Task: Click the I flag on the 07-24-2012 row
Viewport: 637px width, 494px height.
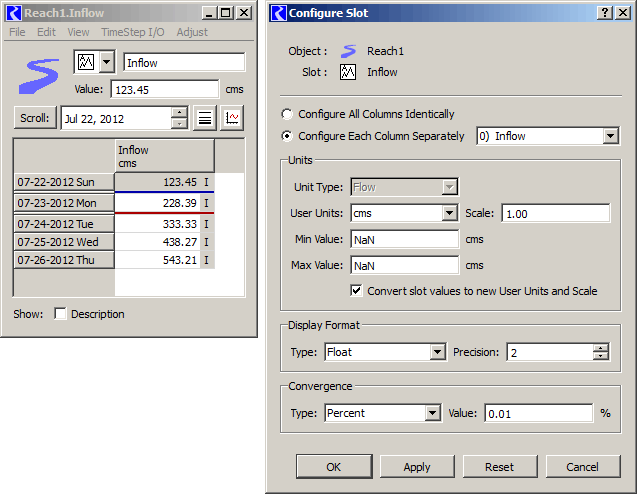Action: tap(207, 224)
